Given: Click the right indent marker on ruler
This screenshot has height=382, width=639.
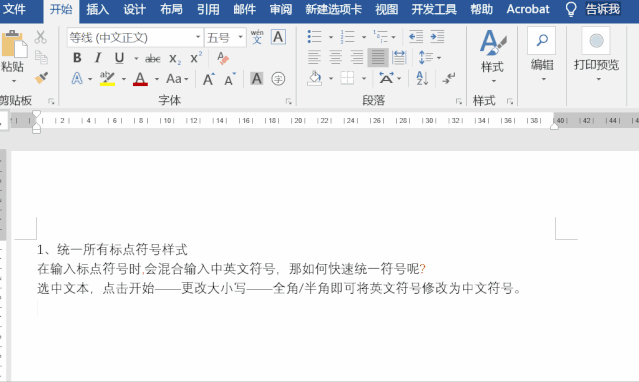Looking at the screenshot, I should (x=554, y=126).
